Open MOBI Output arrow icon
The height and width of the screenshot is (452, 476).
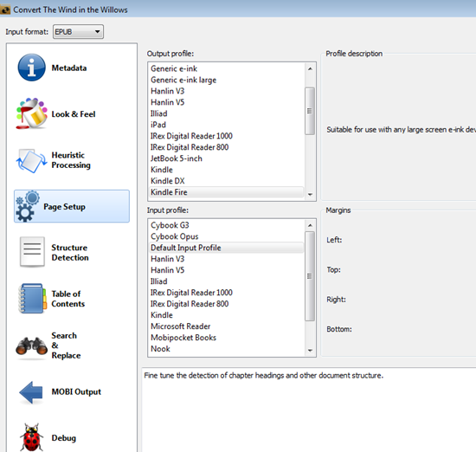coord(31,392)
